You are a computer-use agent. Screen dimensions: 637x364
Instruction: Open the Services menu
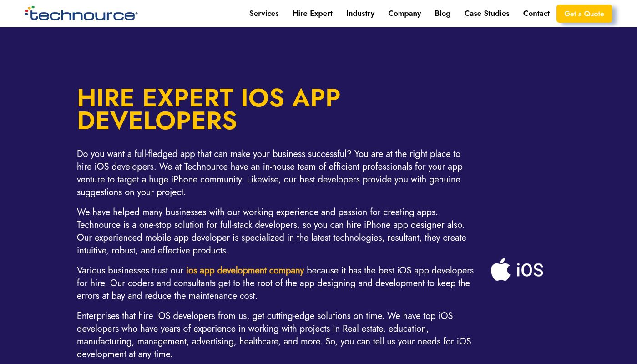[x=264, y=14]
